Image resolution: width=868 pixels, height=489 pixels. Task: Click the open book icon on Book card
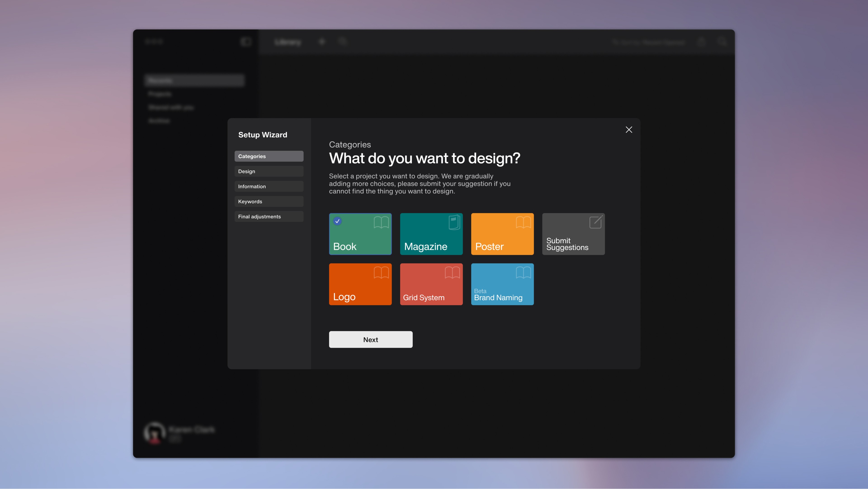[381, 223]
